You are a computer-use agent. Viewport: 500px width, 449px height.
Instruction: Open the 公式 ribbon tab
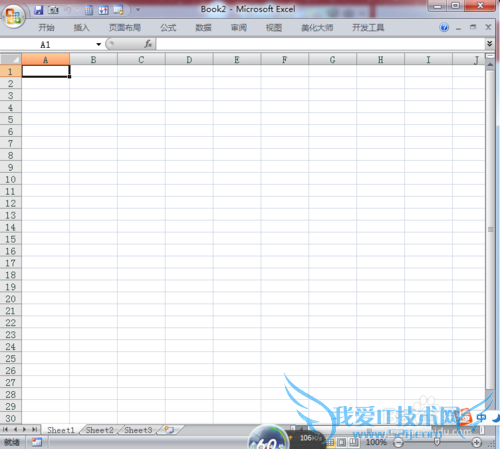point(168,28)
